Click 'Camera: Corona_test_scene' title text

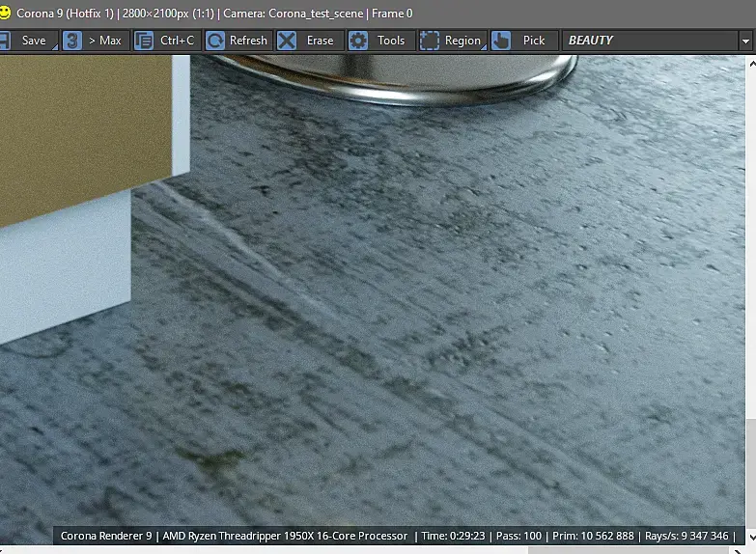pos(294,13)
